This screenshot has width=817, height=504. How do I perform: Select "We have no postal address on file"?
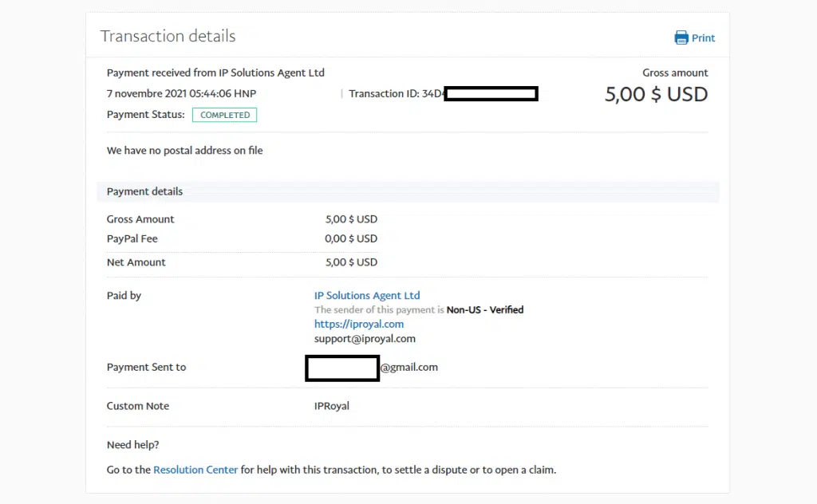coord(185,151)
